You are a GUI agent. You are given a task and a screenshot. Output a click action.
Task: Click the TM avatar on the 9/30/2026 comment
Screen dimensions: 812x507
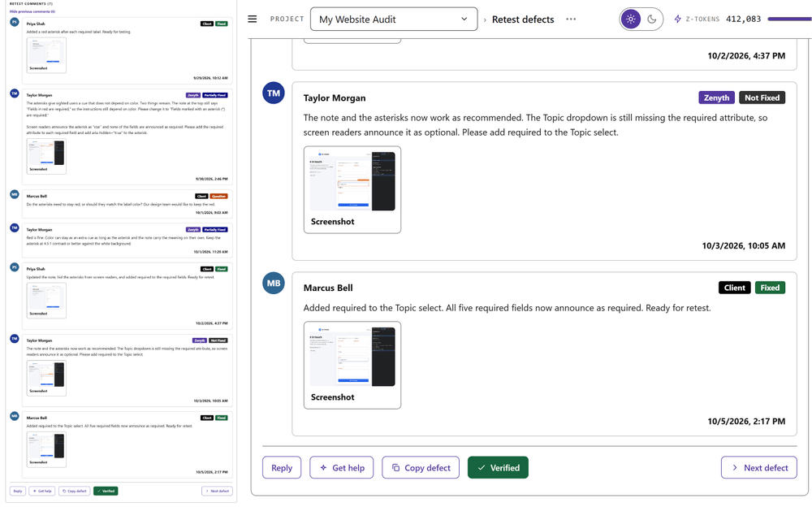(x=15, y=93)
